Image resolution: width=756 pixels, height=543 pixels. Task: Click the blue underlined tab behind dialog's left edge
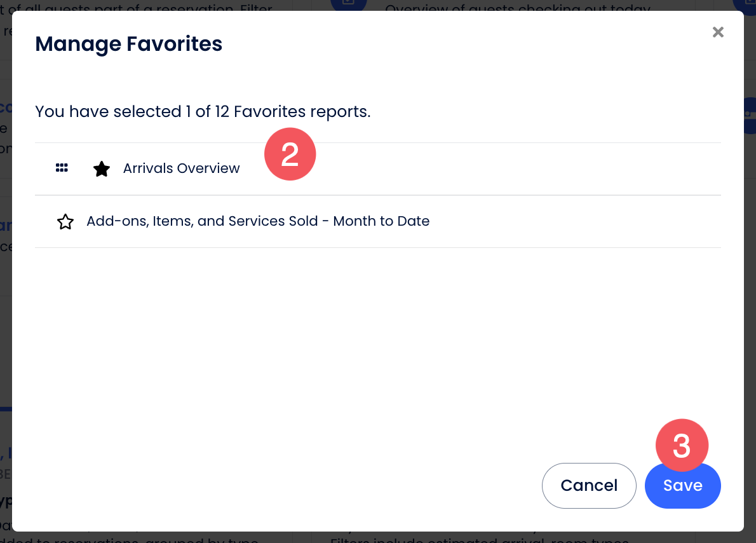tap(6, 408)
